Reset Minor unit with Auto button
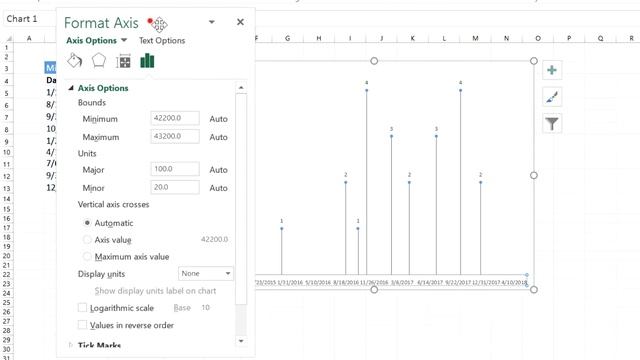Image resolution: width=640 pixels, height=360 pixels. tap(218, 188)
